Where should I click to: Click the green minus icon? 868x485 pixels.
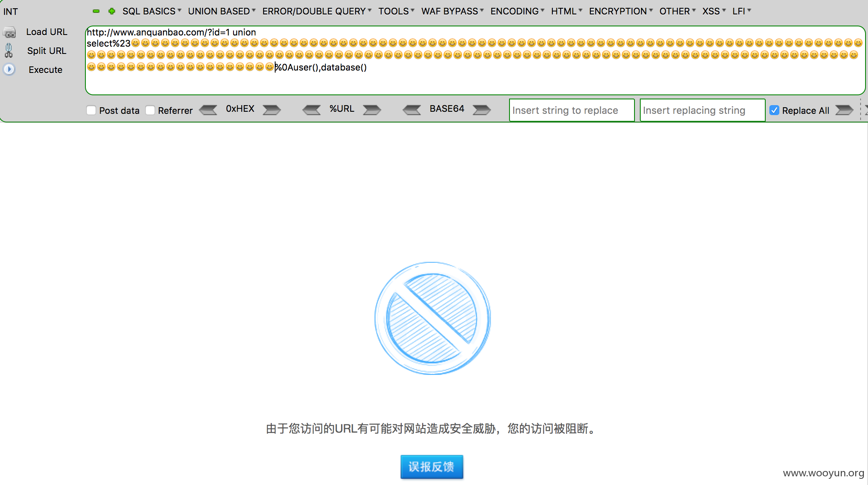click(96, 11)
